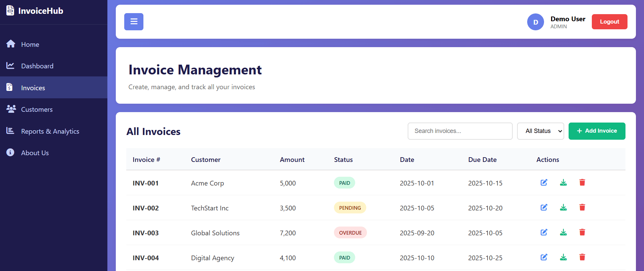Click the due date 2025-10-20

[x=485, y=208]
